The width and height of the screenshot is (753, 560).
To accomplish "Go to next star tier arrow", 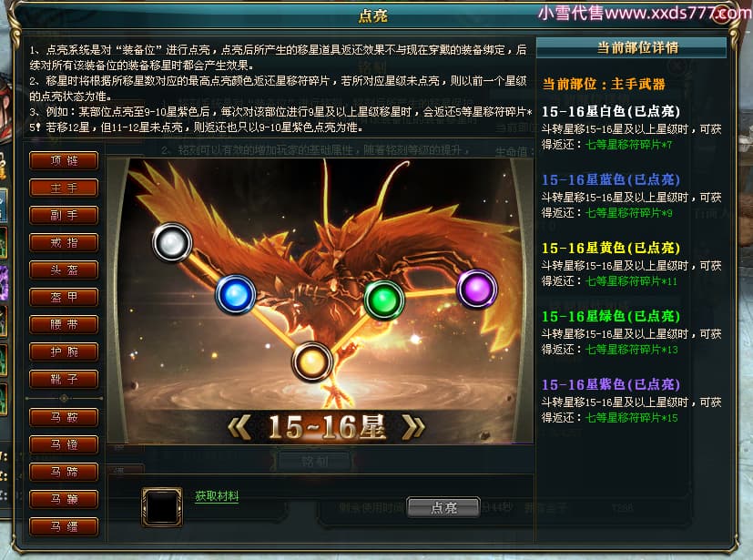I will point(413,427).
